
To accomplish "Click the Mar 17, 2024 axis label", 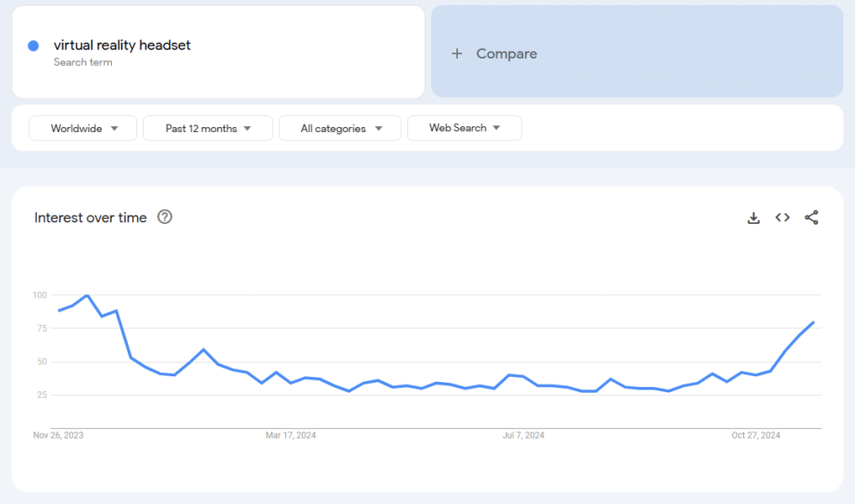I will [291, 435].
